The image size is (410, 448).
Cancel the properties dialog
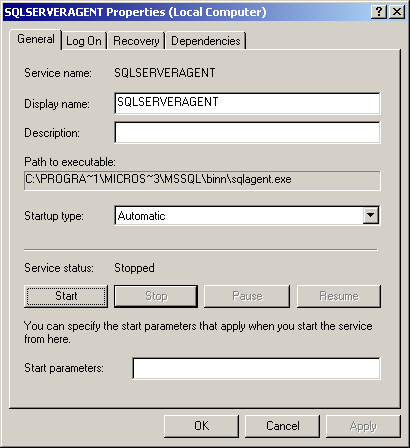[282, 426]
